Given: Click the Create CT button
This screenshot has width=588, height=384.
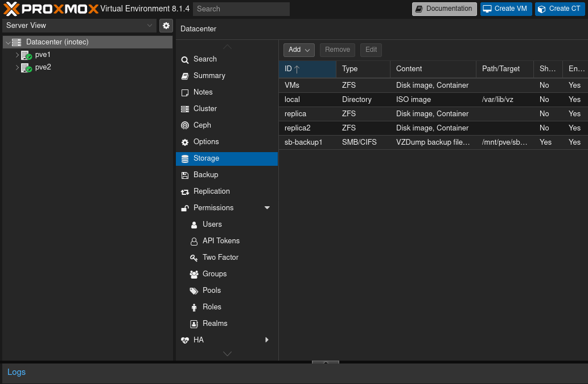Looking at the screenshot, I should tap(560, 9).
